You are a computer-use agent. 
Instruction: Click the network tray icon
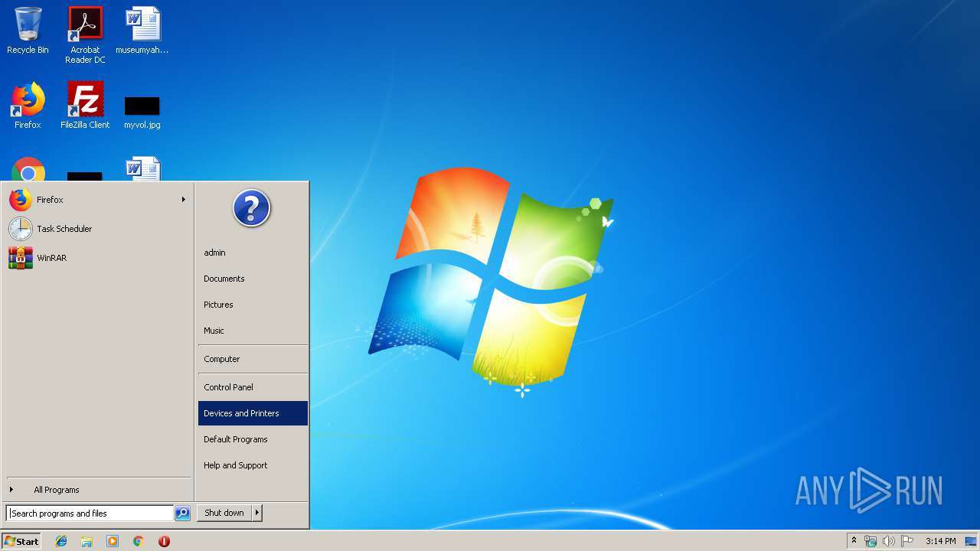point(871,541)
